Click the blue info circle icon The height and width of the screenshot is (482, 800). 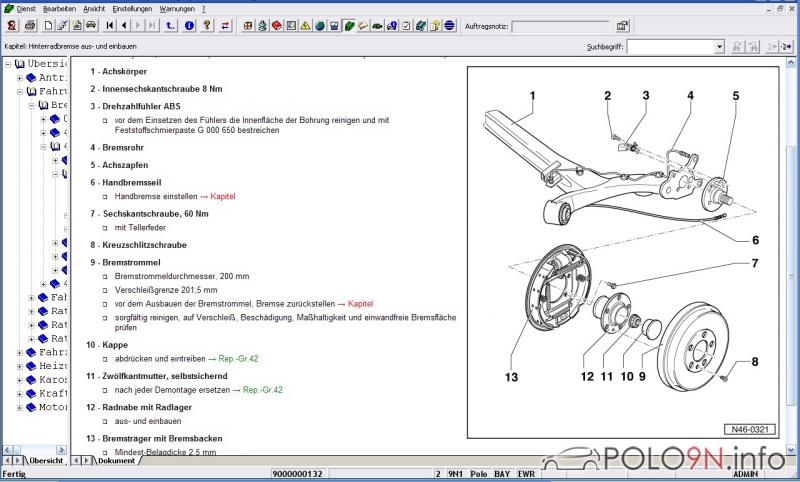(x=190, y=25)
